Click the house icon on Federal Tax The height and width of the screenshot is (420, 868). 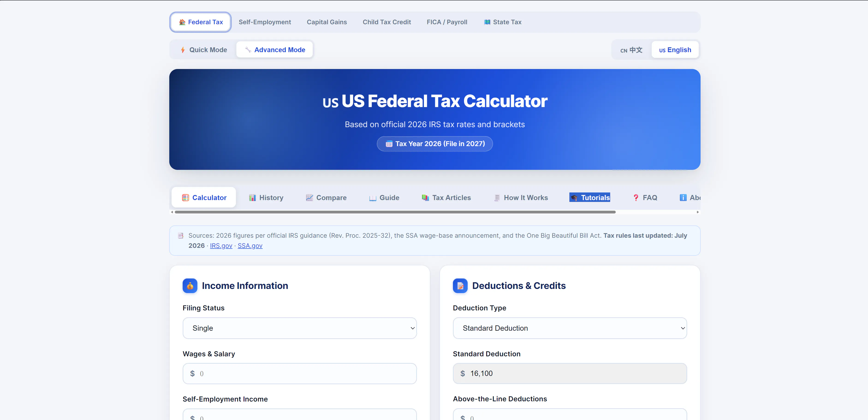click(182, 22)
